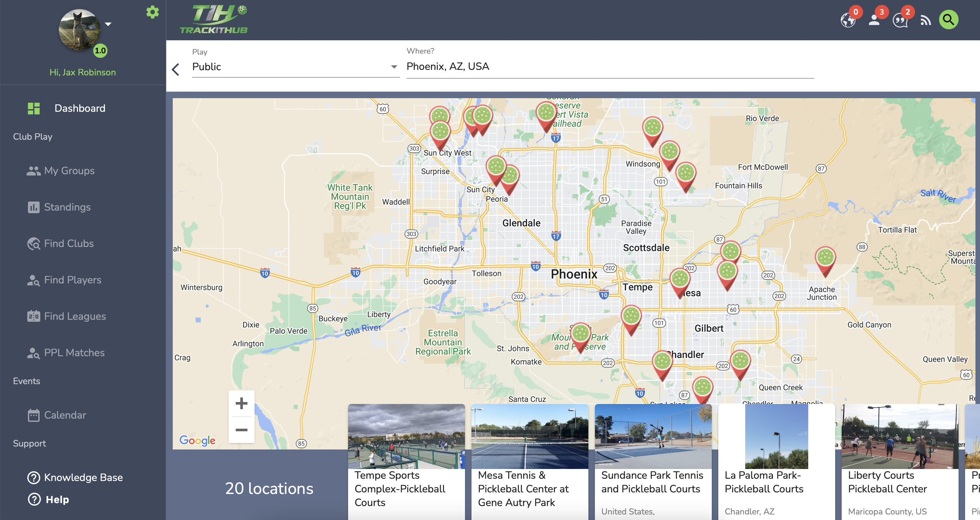980x520 pixels.
Task: Click the RSS feed icon
Action: click(925, 20)
